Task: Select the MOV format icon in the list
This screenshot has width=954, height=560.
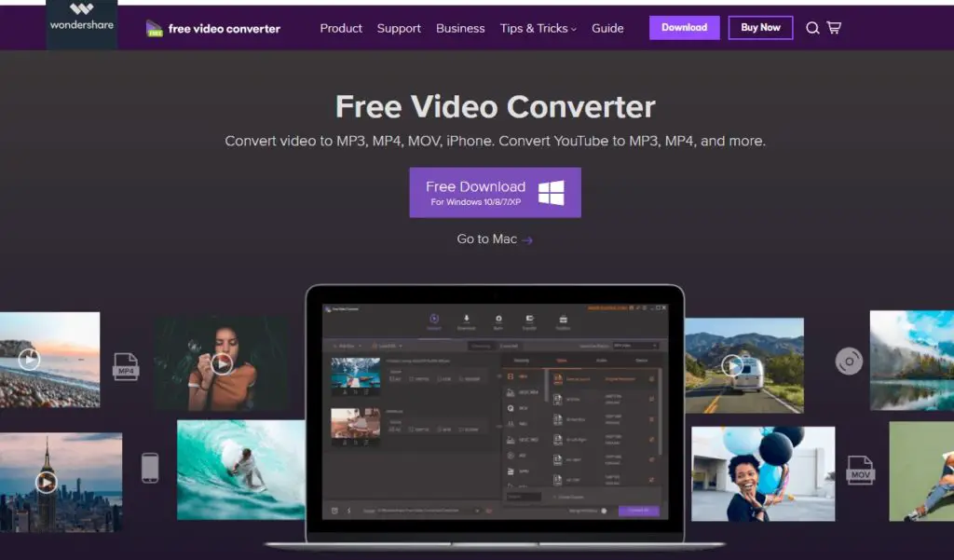Action: 511,407
